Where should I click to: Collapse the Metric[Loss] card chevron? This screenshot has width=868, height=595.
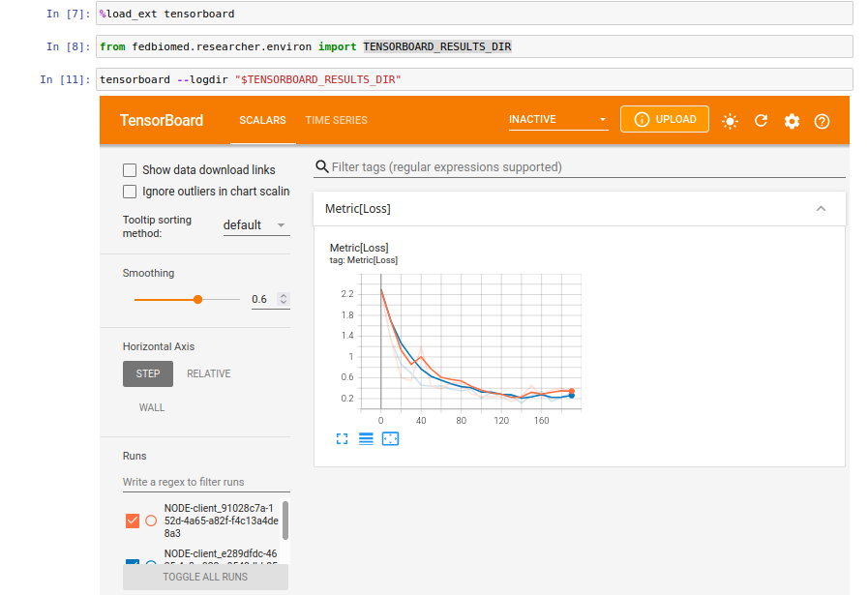[x=821, y=208]
